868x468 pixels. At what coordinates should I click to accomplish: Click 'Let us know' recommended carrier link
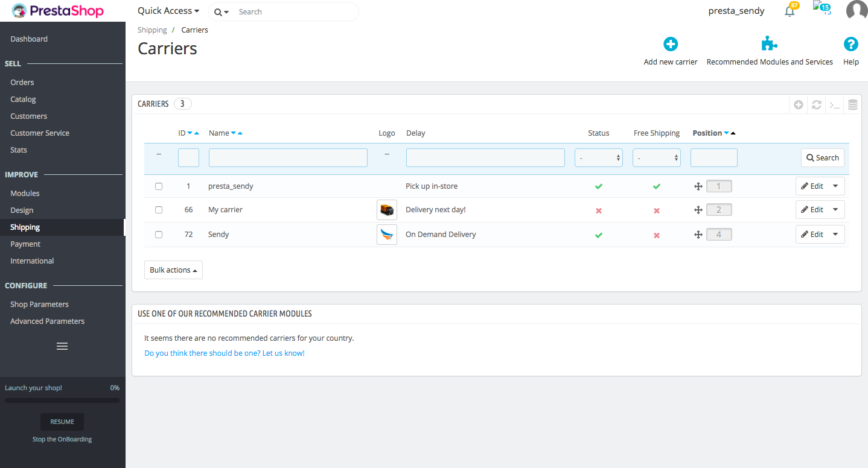[x=225, y=353]
